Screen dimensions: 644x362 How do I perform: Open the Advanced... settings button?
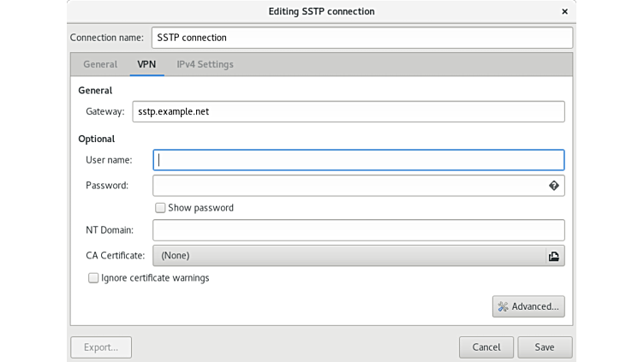coord(528,306)
